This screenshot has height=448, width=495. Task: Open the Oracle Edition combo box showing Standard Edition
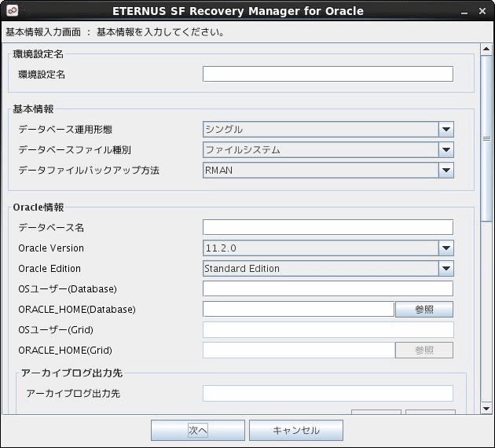pyautogui.click(x=328, y=269)
